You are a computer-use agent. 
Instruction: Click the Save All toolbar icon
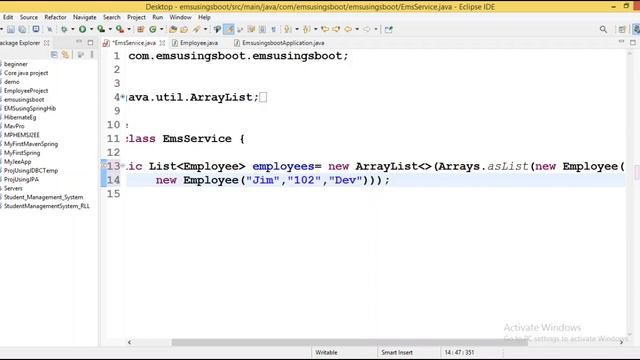pos(22,29)
